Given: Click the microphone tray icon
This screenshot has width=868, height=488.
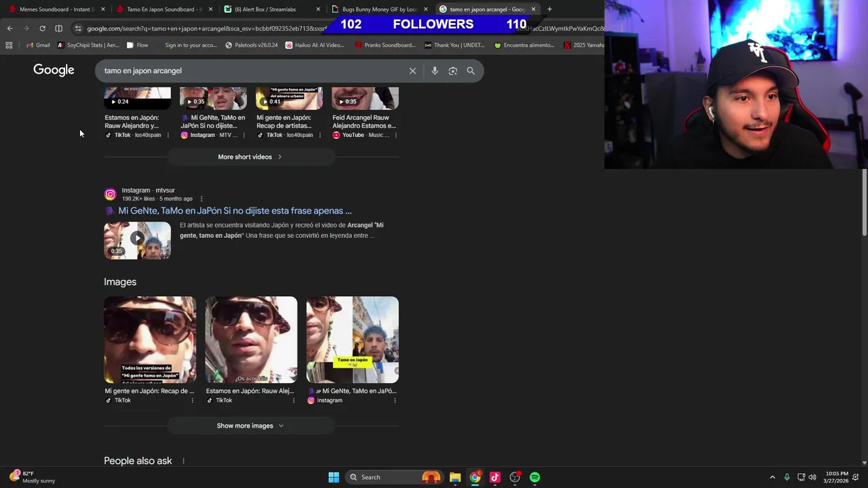Looking at the screenshot, I should pyautogui.click(x=787, y=477).
